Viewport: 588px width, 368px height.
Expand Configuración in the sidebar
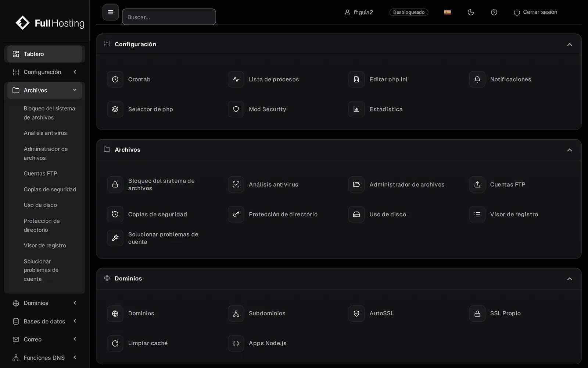tap(45, 72)
